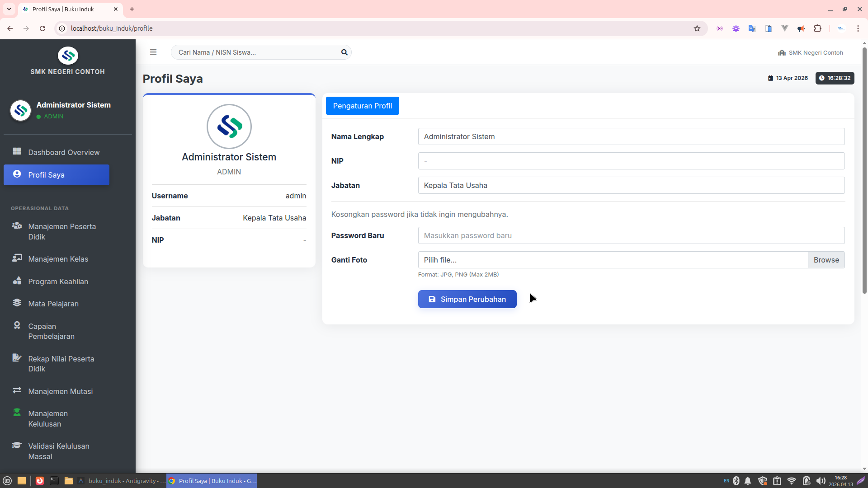
Task: Bookmark page with star icon
Action: (697, 28)
